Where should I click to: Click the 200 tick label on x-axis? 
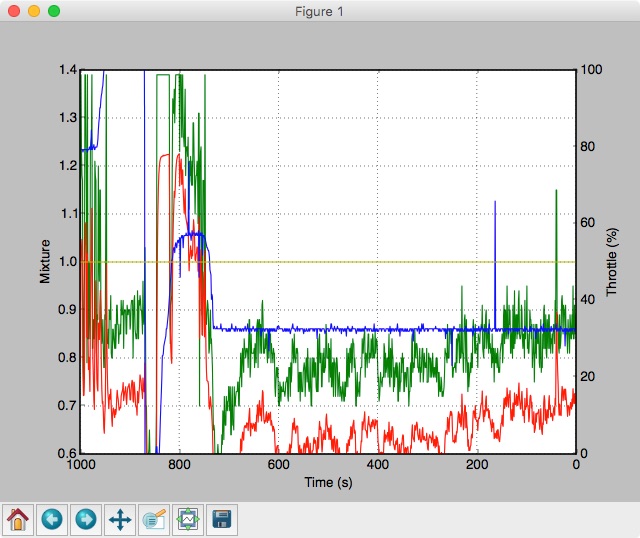point(477,465)
